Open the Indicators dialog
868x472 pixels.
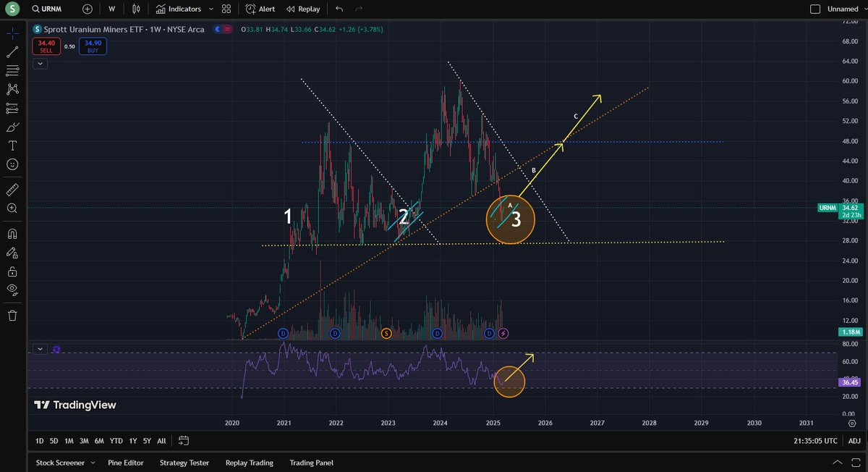point(178,9)
